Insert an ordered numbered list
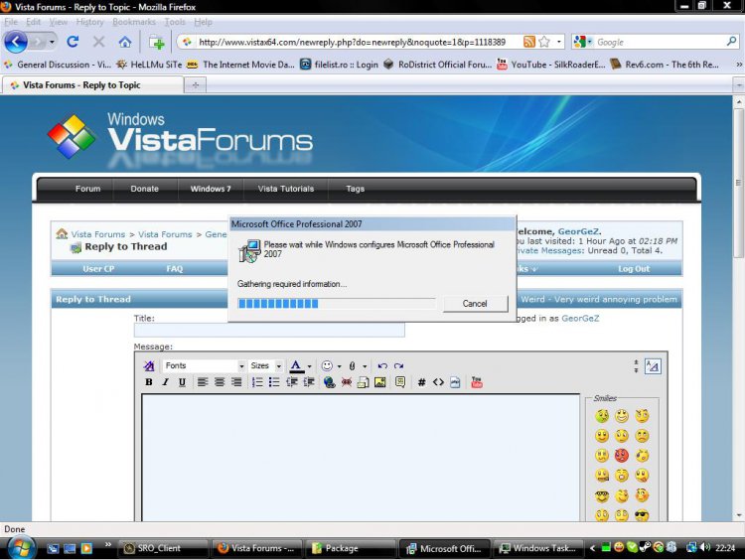745x560 pixels. 257,382
